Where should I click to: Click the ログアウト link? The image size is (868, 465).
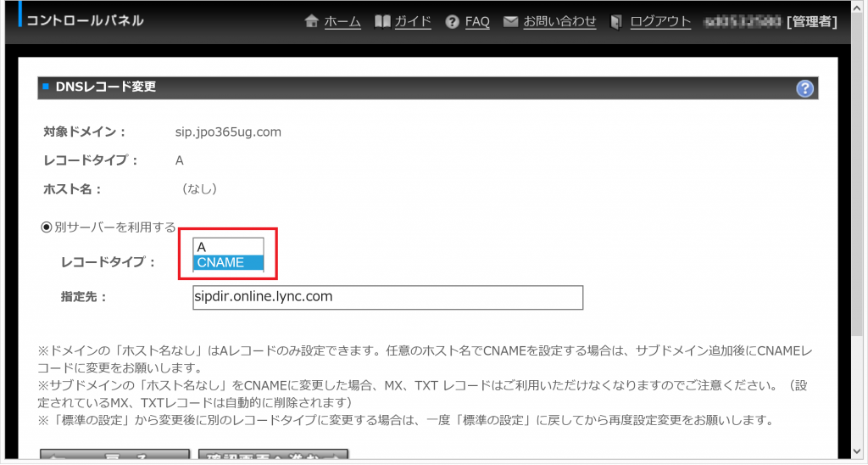point(660,21)
